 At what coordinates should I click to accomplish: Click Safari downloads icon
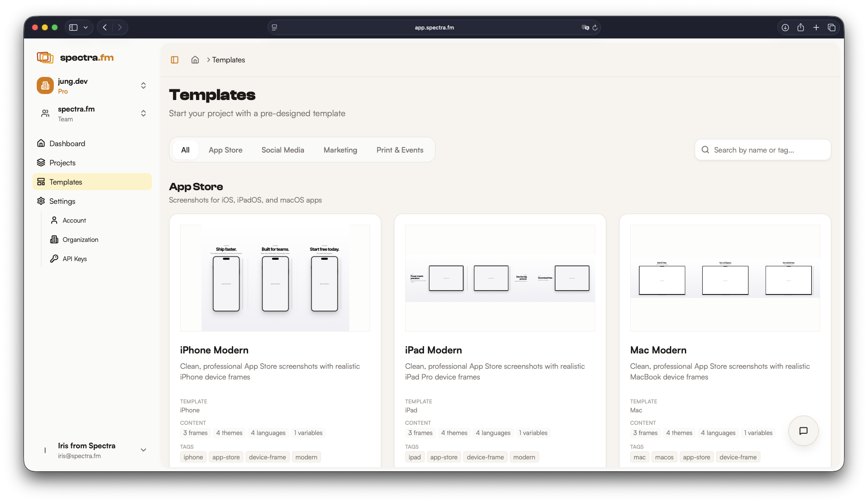tap(785, 27)
